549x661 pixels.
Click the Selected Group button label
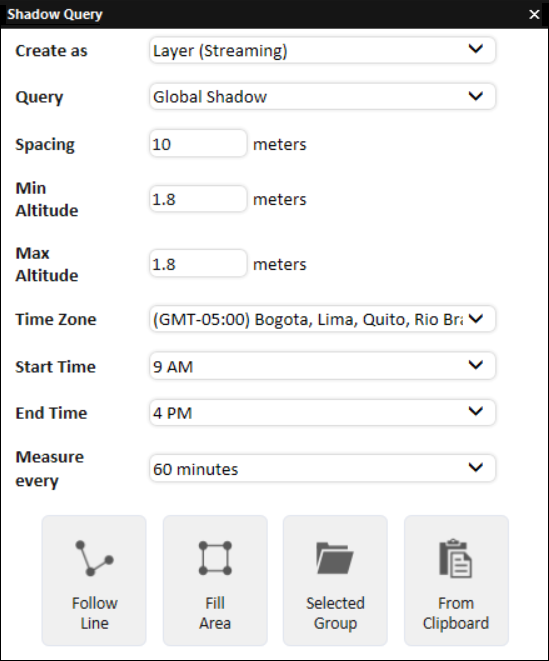tap(335, 613)
